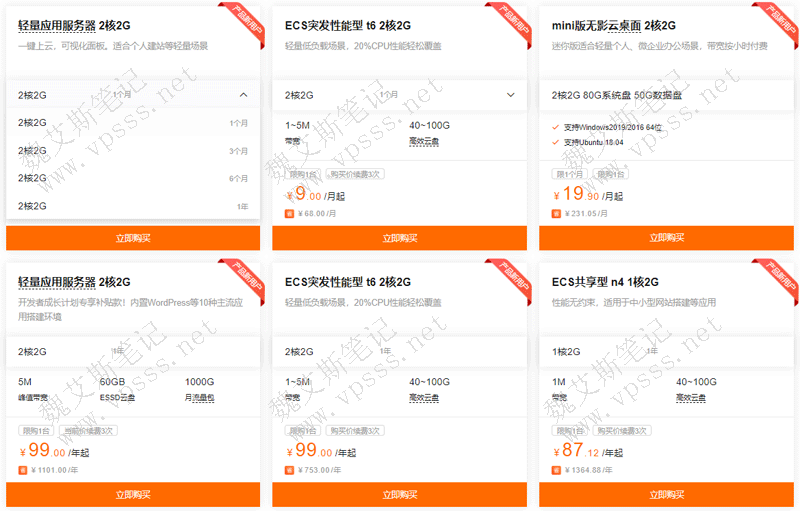Image resolution: width=800 pixels, height=511 pixels.
Task: Open the 1核2G 1年 selector on n4 card
Action: [666, 351]
